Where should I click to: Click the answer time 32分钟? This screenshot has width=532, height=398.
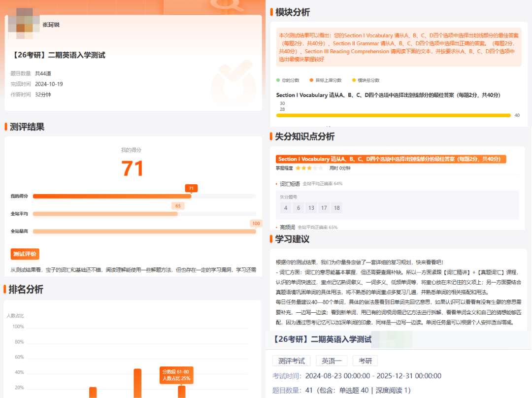point(43,94)
